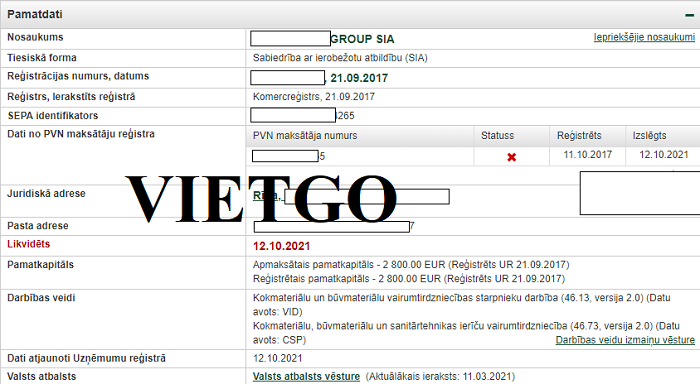Click the Izslēgts column header
Screen dimensions: 700x384
click(x=650, y=135)
